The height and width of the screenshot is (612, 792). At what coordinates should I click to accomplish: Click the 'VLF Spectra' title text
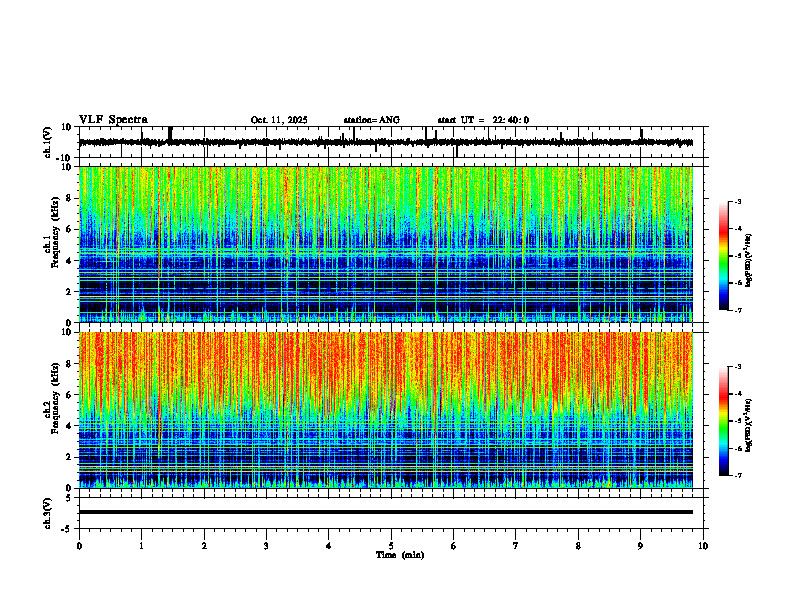click(x=113, y=120)
